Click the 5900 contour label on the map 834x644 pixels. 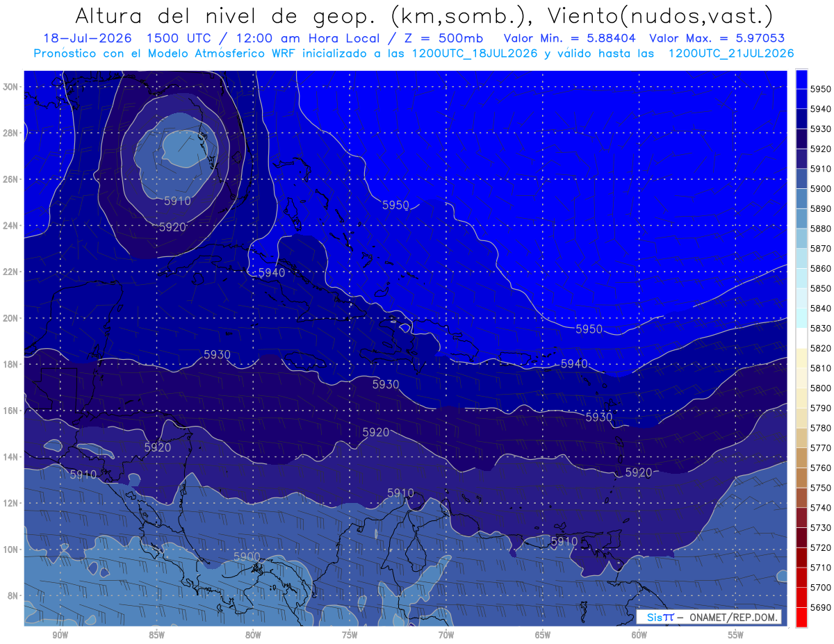point(247,556)
